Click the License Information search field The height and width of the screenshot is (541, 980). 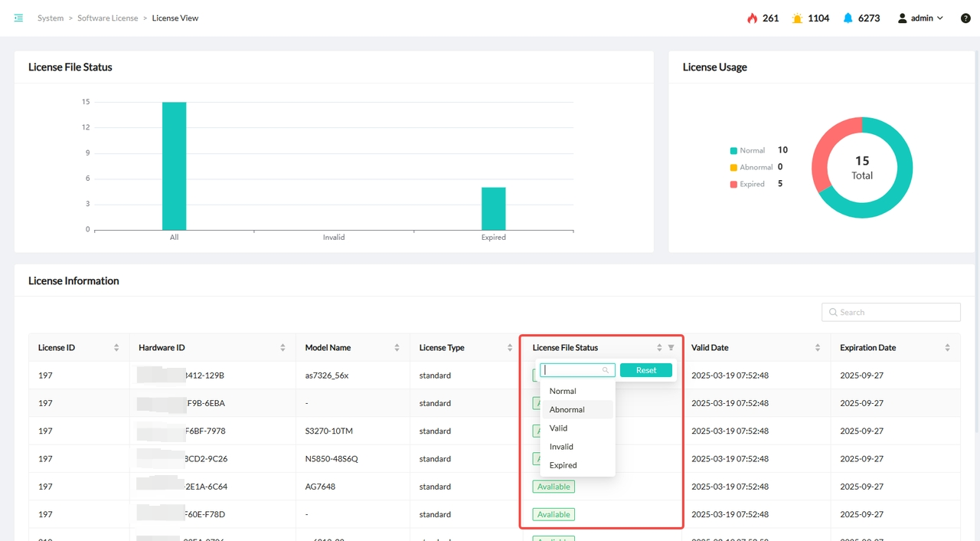[891, 313]
